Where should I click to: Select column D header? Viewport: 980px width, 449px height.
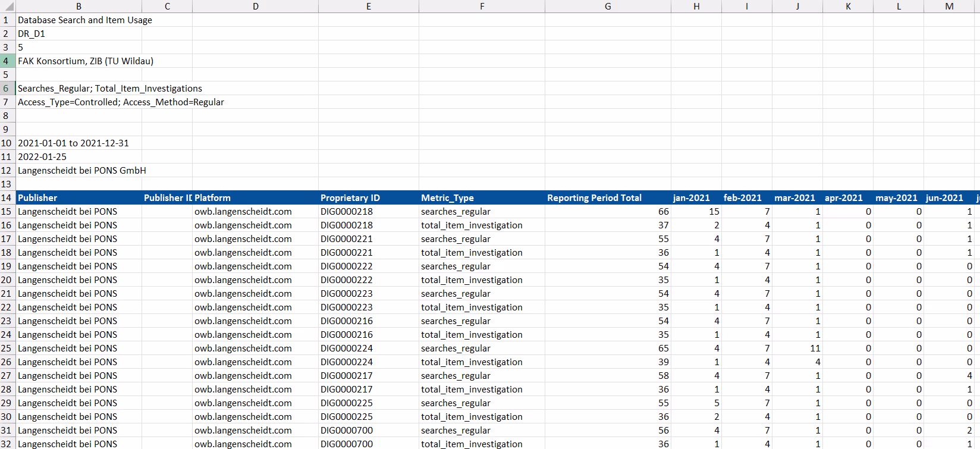[x=255, y=7]
